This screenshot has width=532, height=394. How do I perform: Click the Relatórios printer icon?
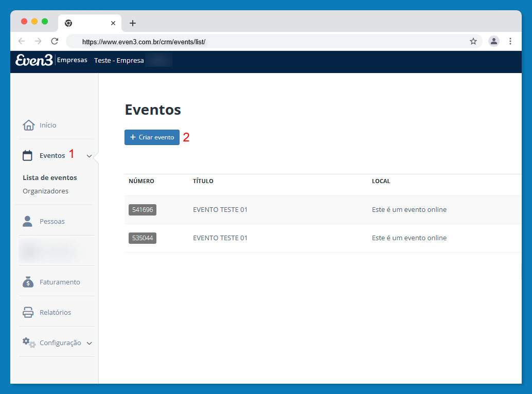[28, 312]
